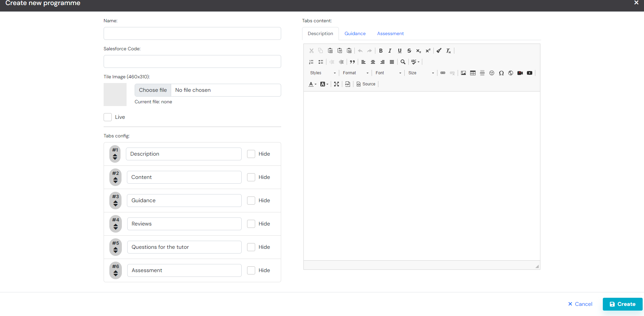The width and height of the screenshot is (644, 316).
Task: Open the Styles dropdown
Action: [323, 73]
